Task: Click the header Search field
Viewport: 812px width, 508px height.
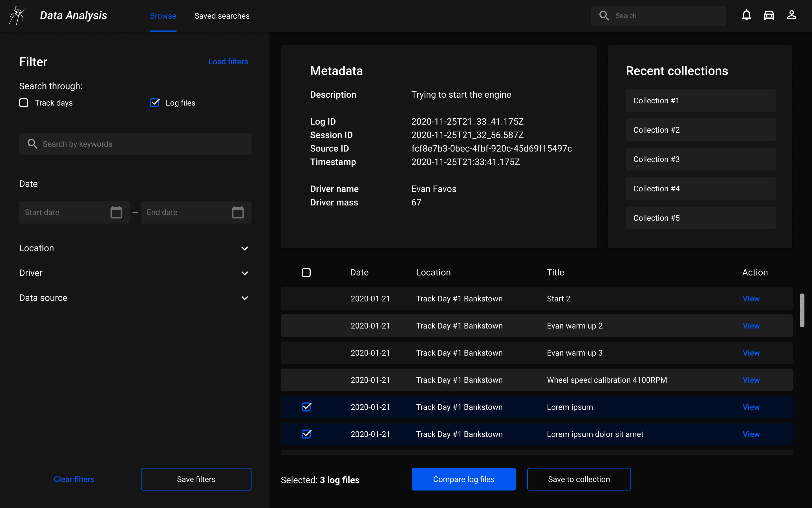Action: point(658,16)
